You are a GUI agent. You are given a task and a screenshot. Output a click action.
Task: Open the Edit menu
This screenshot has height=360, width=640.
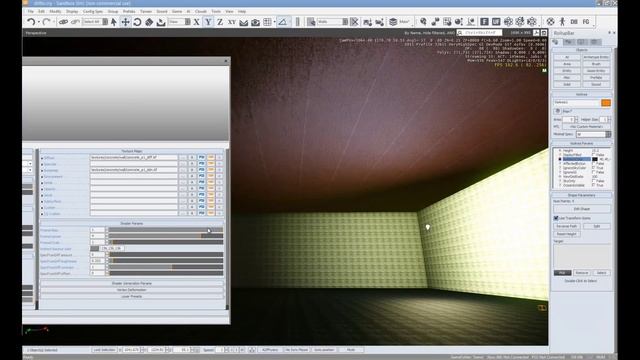pos(41,11)
